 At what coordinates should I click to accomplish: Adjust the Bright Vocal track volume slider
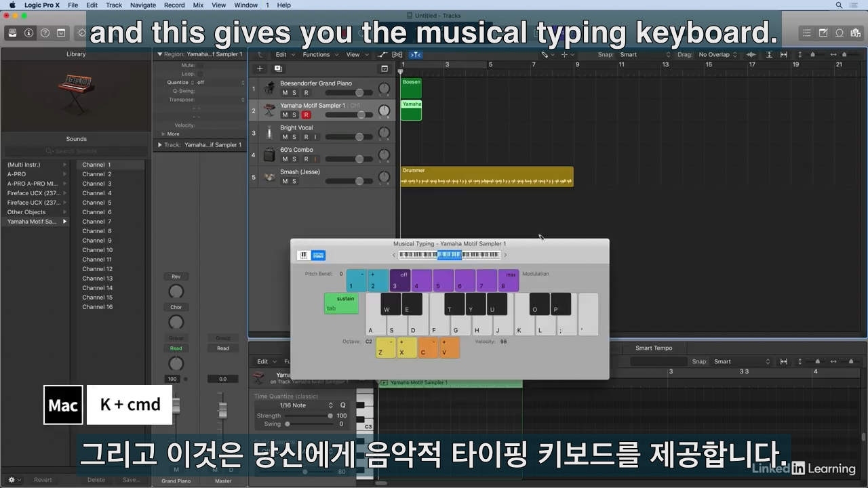point(349,137)
